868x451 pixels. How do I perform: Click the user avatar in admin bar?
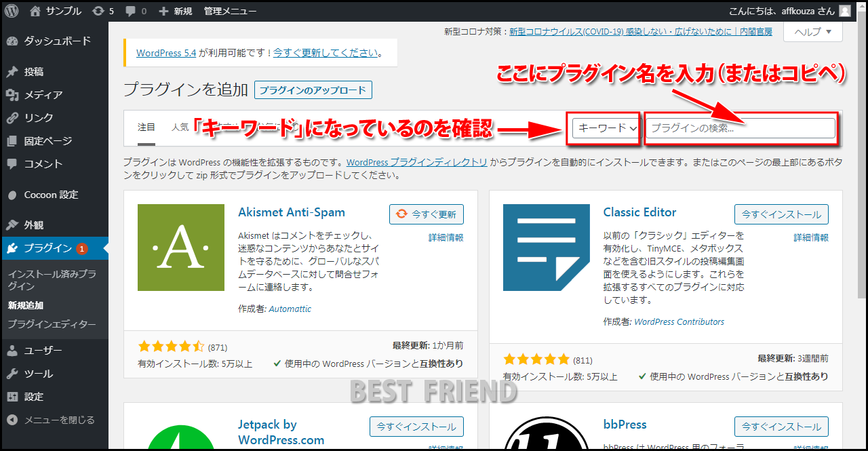[844, 11]
